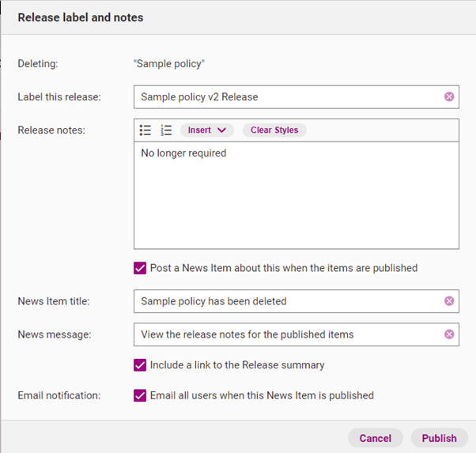The image size is (476, 453).
Task: Enable or disable 'Post a News Item' checkbox
Action: [x=140, y=268]
